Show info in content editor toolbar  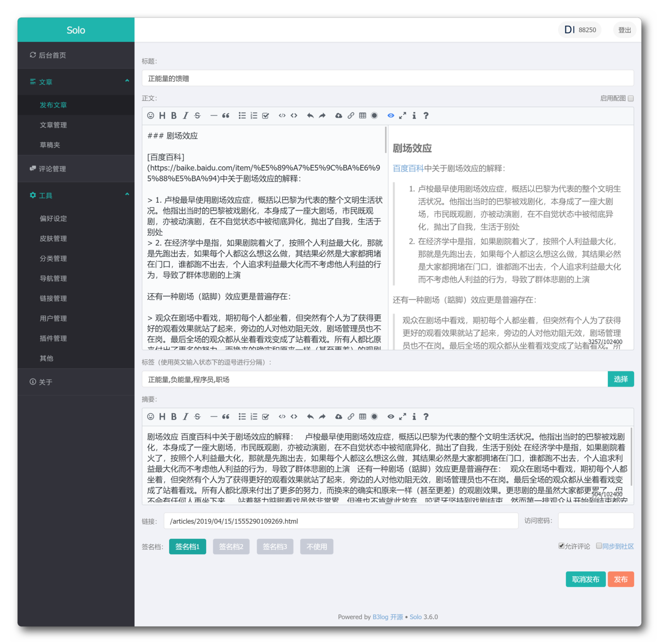pos(414,115)
